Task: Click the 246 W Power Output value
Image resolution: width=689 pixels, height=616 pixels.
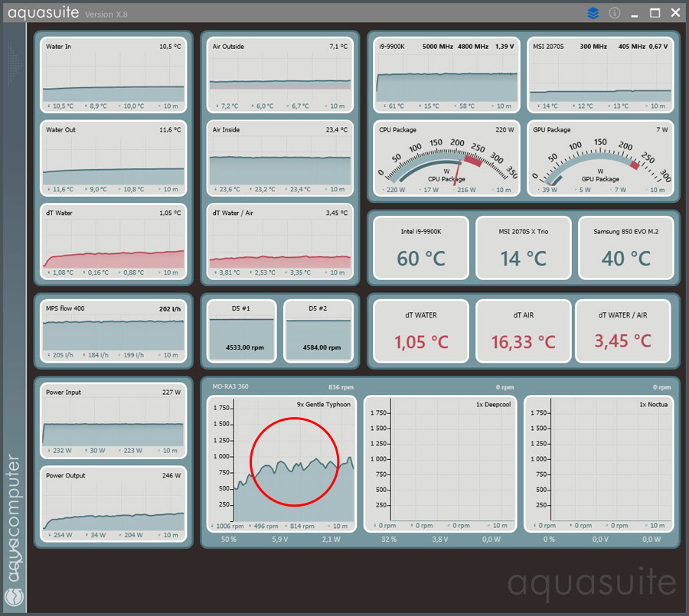Action: [x=171, y=475]
